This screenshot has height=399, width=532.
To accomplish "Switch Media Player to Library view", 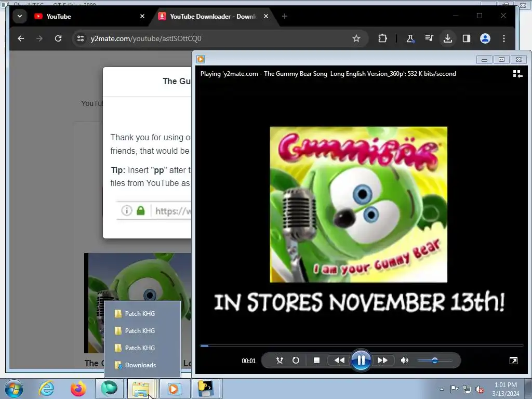I will pos(517,74).
